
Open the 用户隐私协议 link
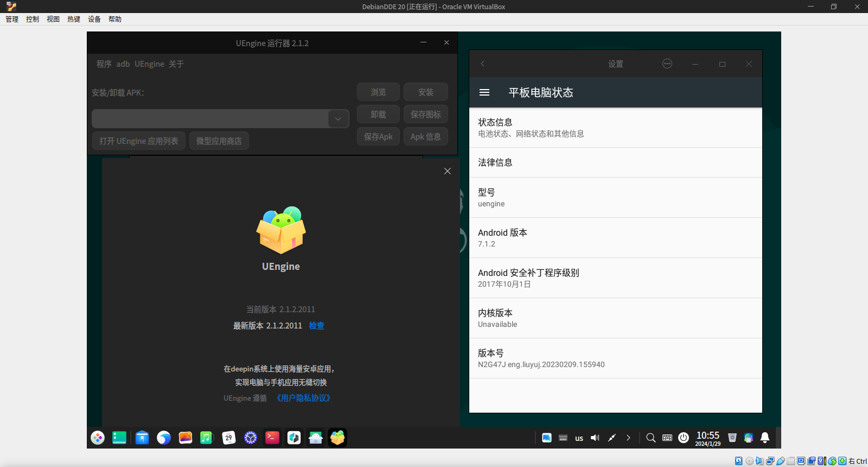coord(303,398)
